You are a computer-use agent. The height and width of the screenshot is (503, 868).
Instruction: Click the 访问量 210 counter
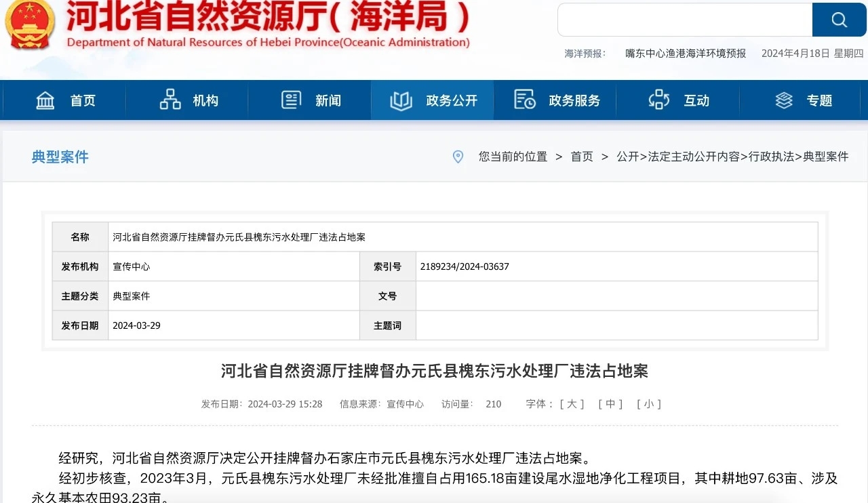coord(471,404)
